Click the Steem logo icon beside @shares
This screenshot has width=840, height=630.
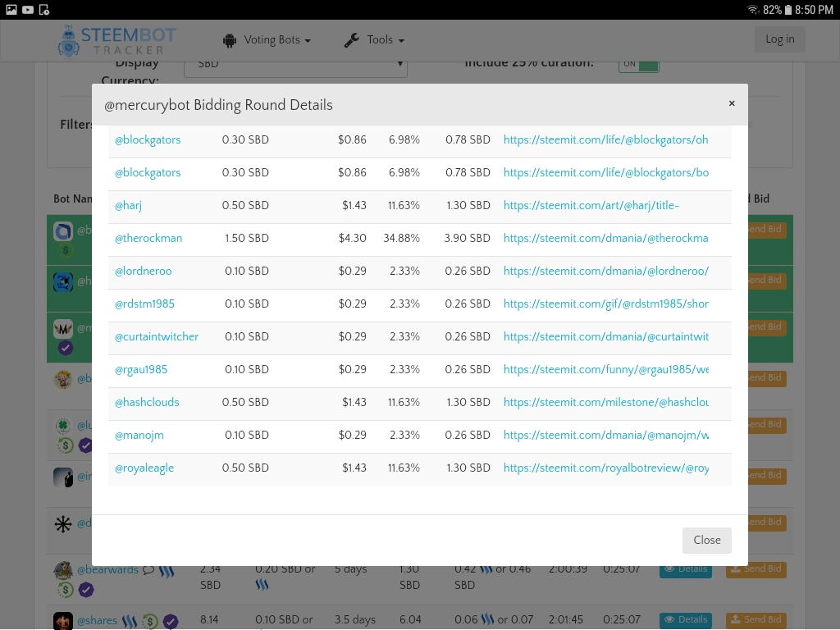tap(129, 622)
